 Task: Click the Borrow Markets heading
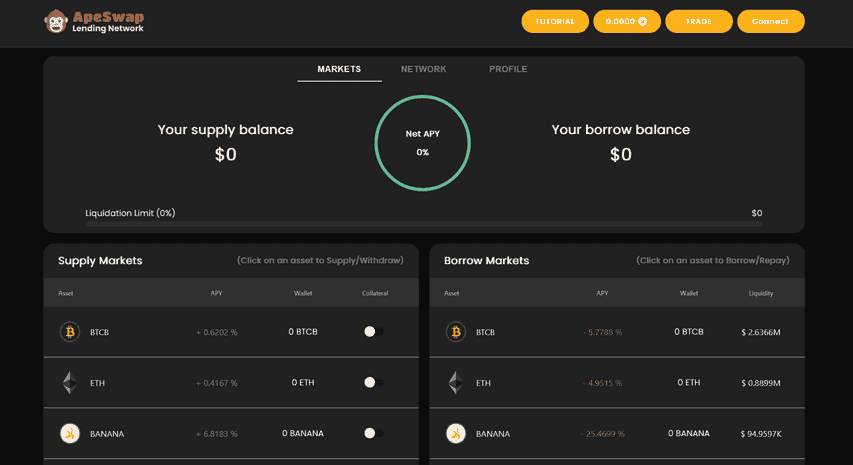486,261
